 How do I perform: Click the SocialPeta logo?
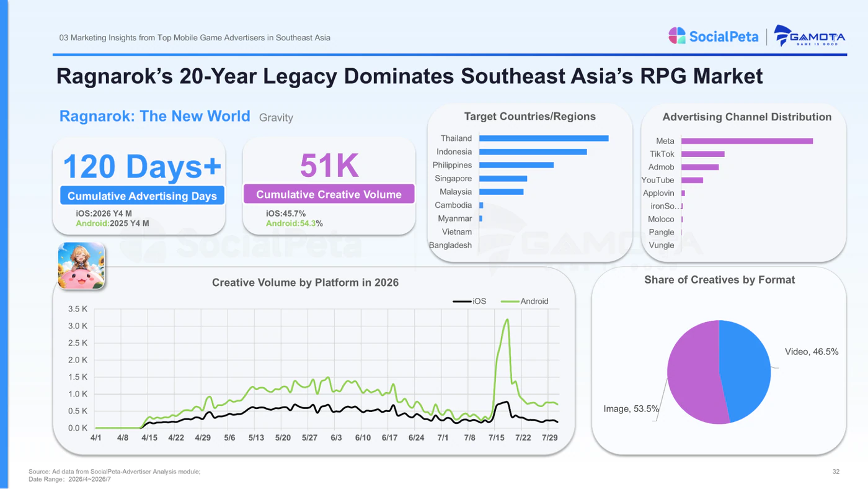pos(713,36)
